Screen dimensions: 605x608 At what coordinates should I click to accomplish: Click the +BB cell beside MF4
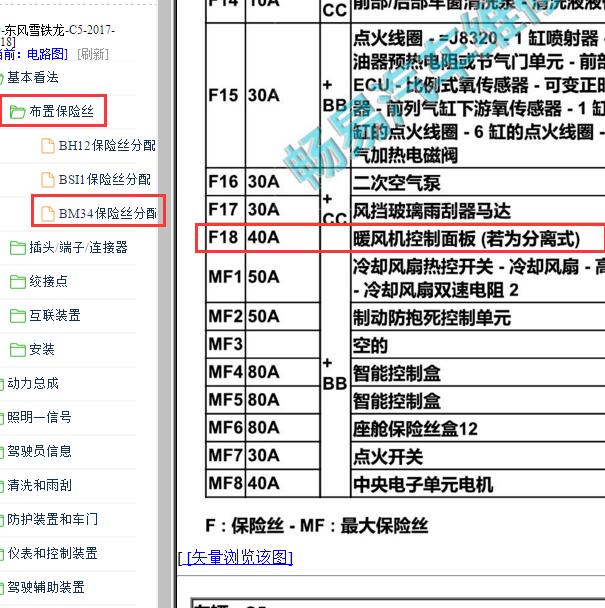335,373
